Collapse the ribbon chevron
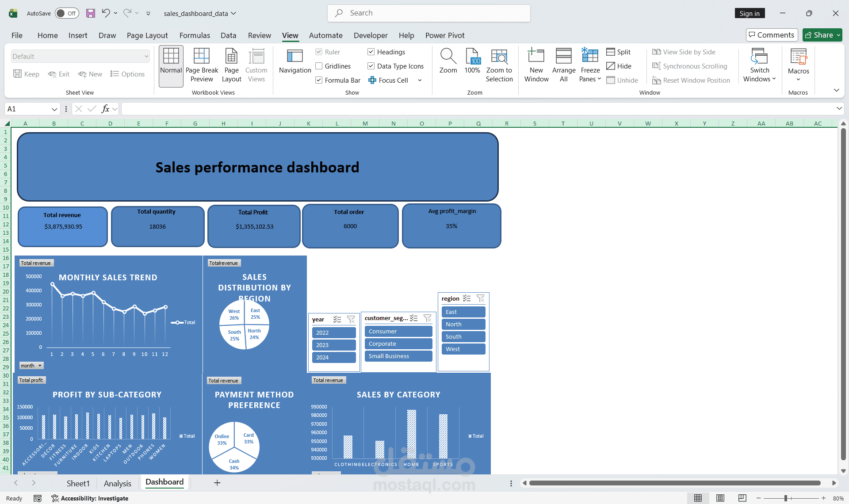 (836, 91)
